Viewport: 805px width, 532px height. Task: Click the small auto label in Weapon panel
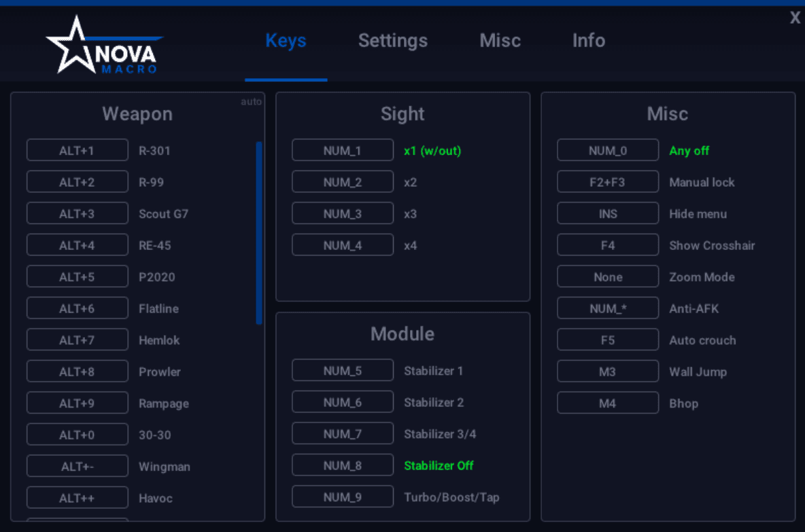251,102
